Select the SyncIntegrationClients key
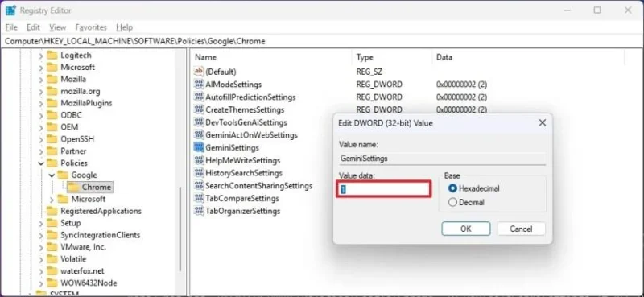This screenshot has width=644, height=297. tap(100, 235)
